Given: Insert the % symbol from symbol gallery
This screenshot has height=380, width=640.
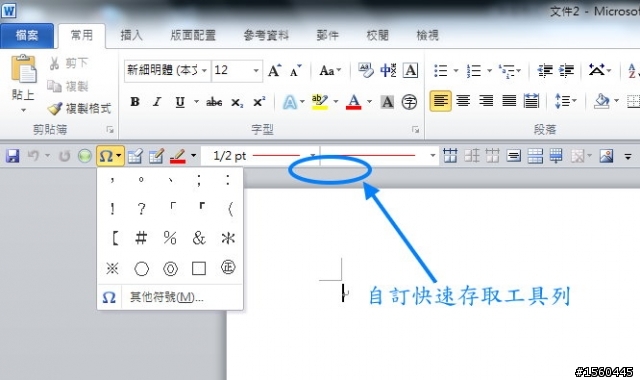Looking at the screenshot, I should 170,238.
